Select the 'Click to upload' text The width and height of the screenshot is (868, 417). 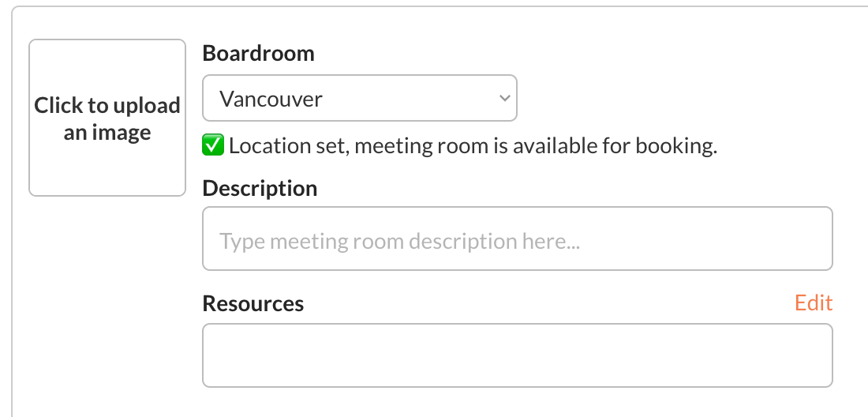[x=107, y=106]
